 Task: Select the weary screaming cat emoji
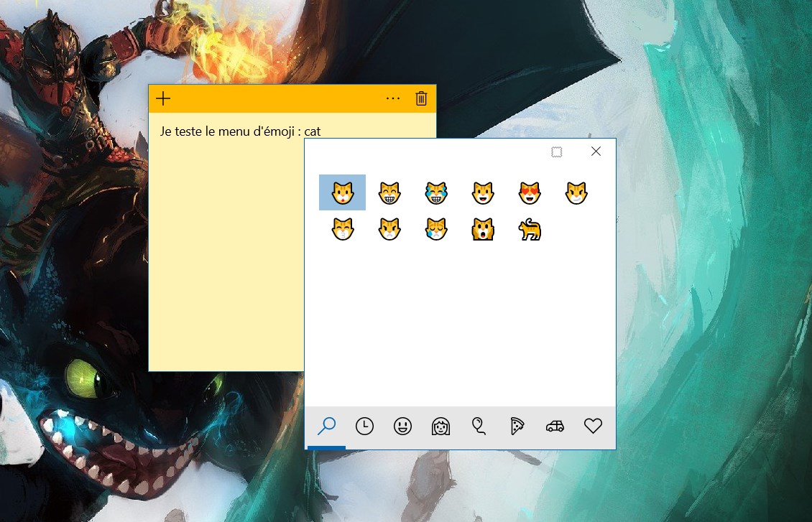click(x=482, y=229)
